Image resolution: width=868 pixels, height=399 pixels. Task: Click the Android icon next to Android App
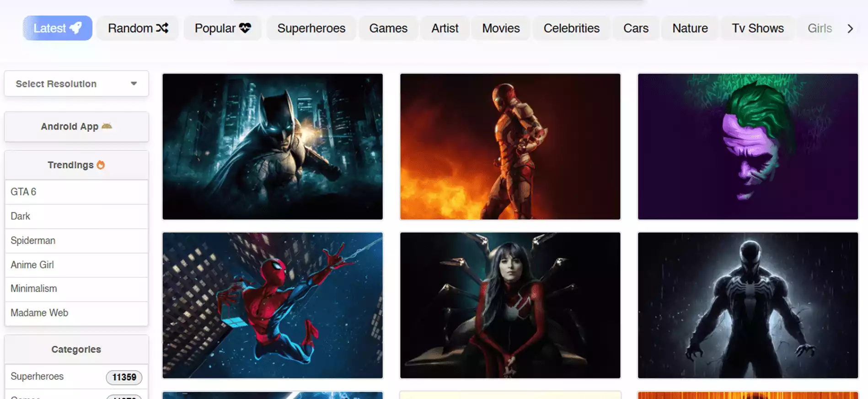(107, 126)
